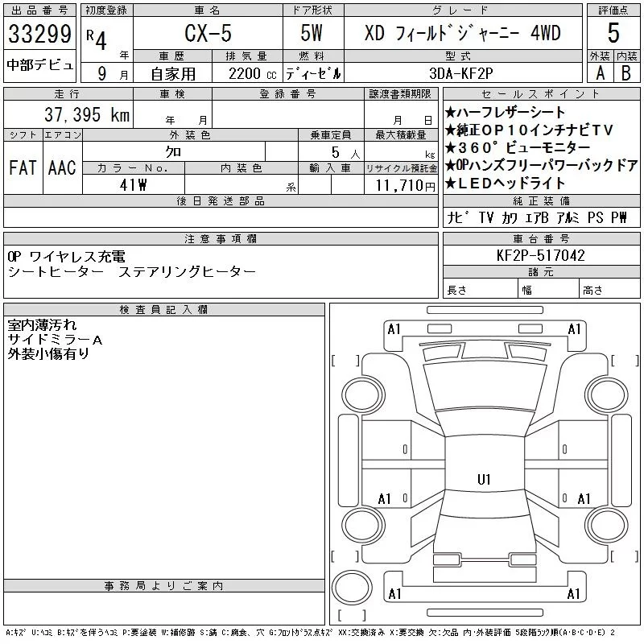Click the U1 dent mark on the roof
The width and height of the screenshot is (644, 644).
[x=484, y=480]
